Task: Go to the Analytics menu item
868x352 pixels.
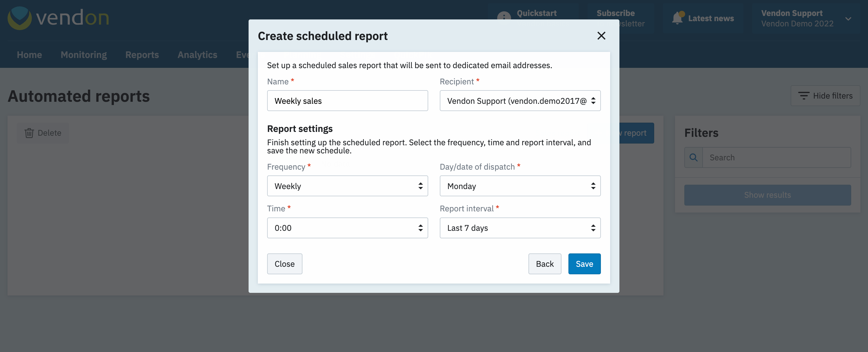Action: [x=197, y=55]
